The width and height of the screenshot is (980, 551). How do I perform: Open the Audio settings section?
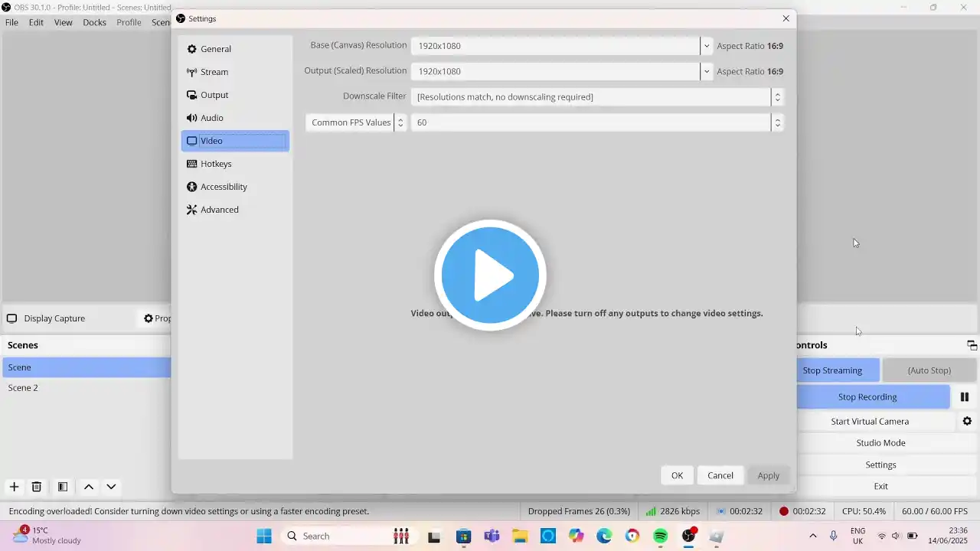tap(235, 118)
